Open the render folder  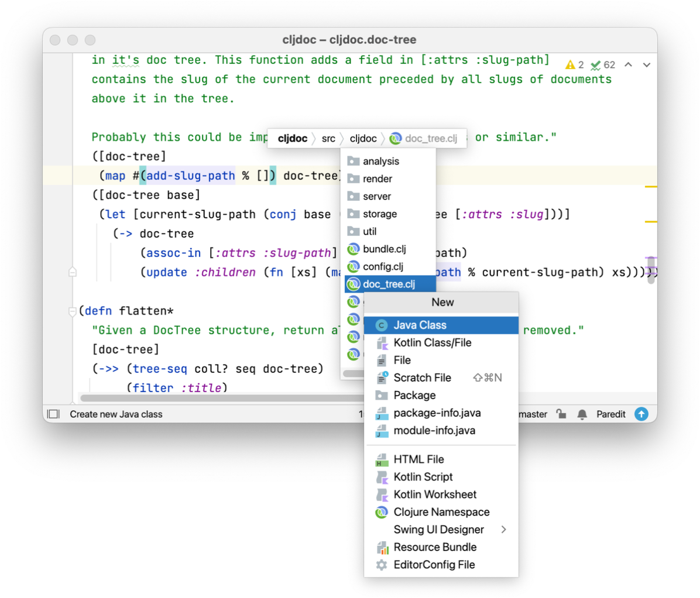tap(389, 178)
